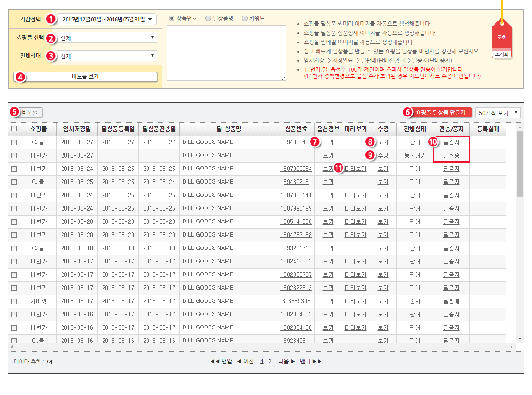This screenshot has height=395, width=532.
Task: Click the vertical scrollbar down arrow
Action: [520, 339]
